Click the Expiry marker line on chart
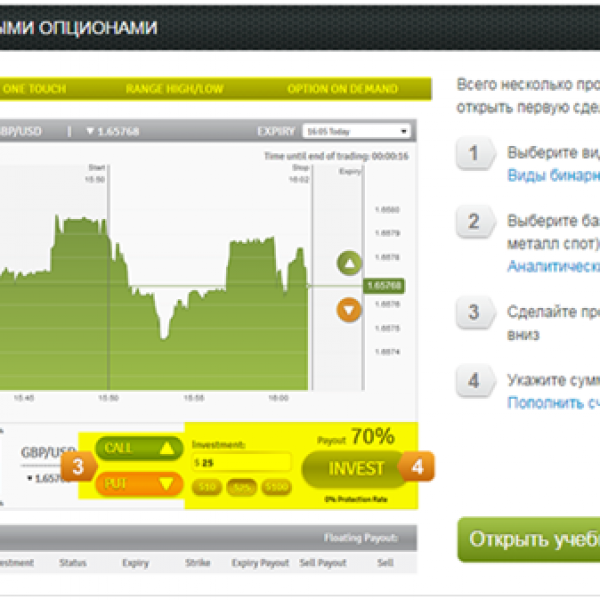Screen dimensions: 600x600 tap(362, 277)
